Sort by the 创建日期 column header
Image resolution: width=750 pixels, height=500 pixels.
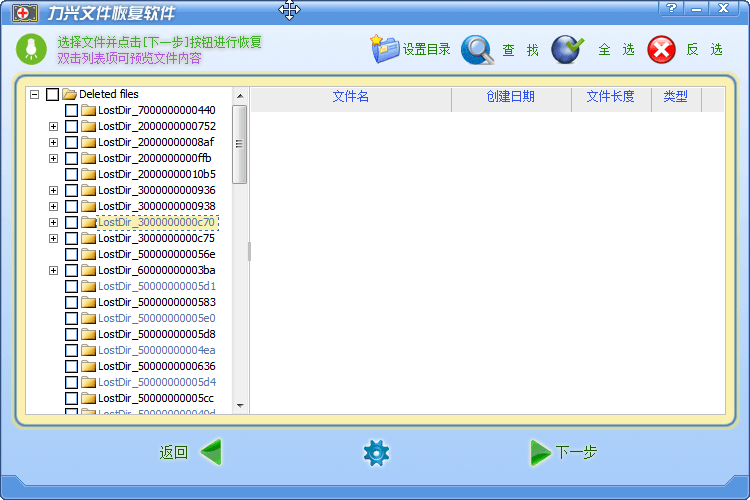(510, 97)
